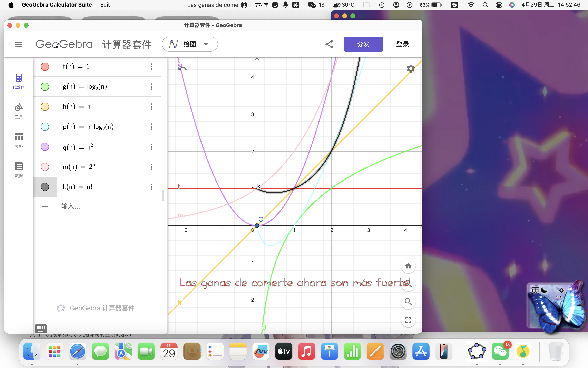Toggle visibility of p(n) = n log₂(n)
The height and width of the screenshot is (368, 588).
(45, 127)
